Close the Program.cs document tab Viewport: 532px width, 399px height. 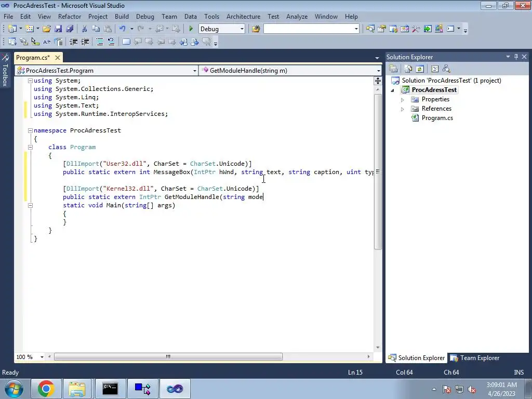click(x=58, y=58)
